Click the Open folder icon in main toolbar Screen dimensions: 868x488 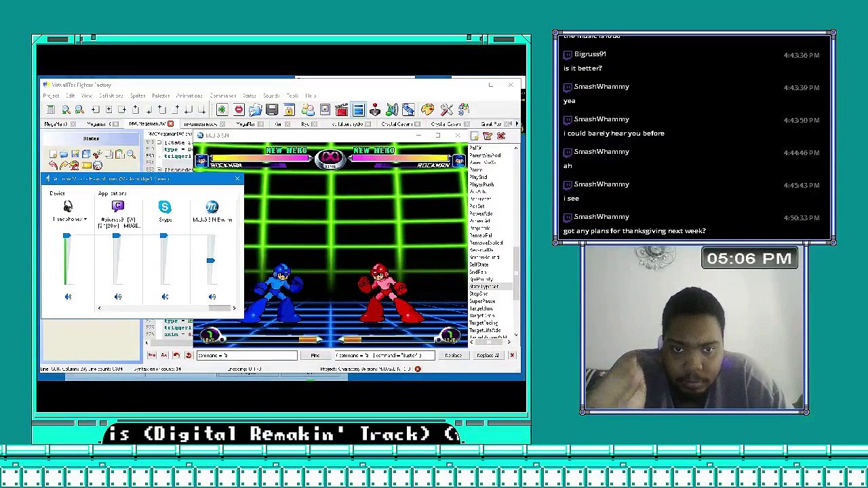[x=255, y=110]
